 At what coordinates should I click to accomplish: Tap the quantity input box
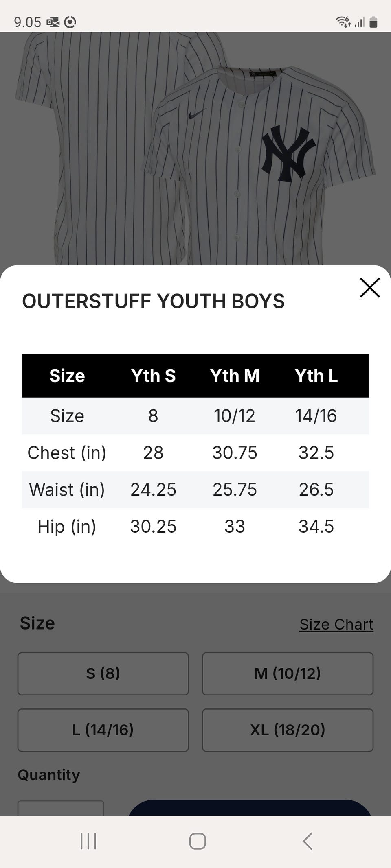tap(61, 809)
